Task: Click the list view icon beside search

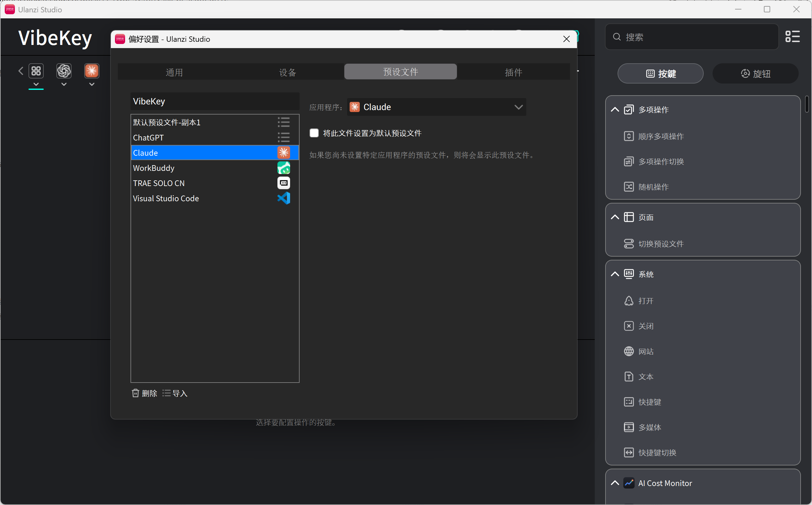Action: [x=792, y=37]
